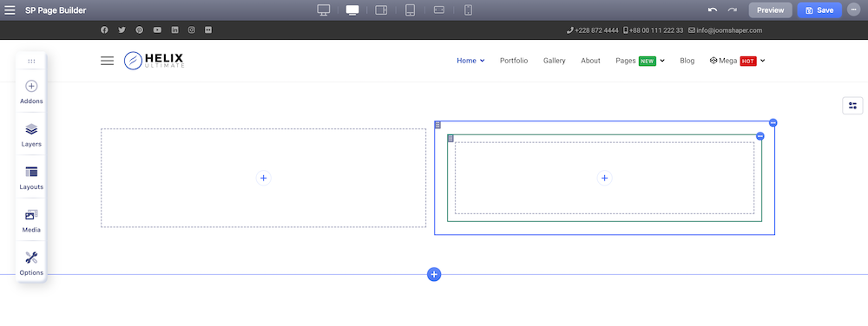868x326 pixels.
Task: Go to the Blog menu item
Action: click(687, 61)
